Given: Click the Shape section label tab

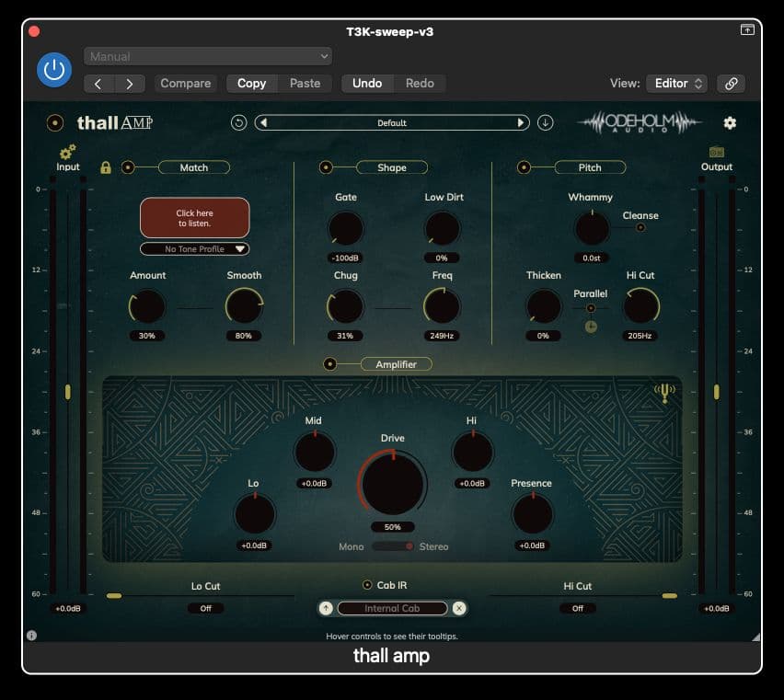Looking at the screenshot, I should click(392, 167).
